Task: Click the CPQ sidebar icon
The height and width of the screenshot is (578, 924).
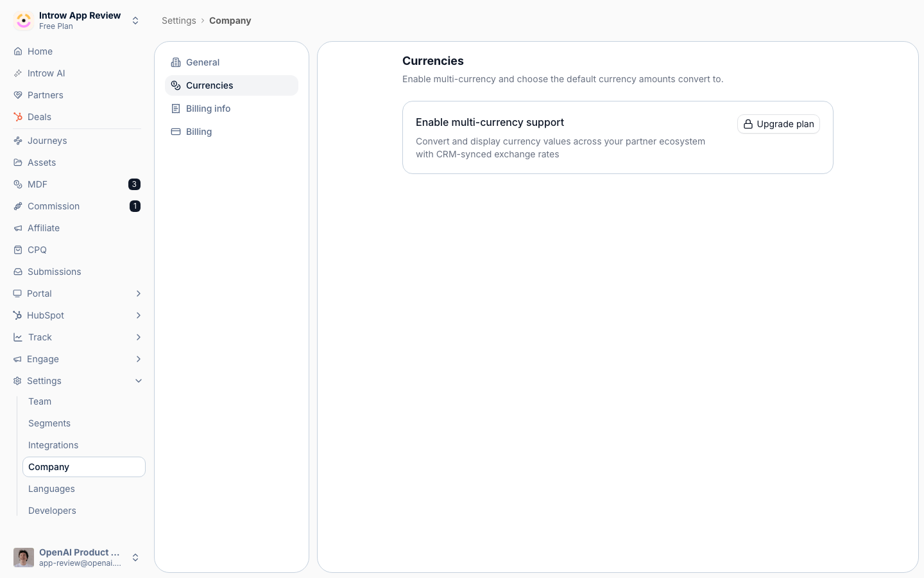Action: pyautogui.click(x=18, y=250)
